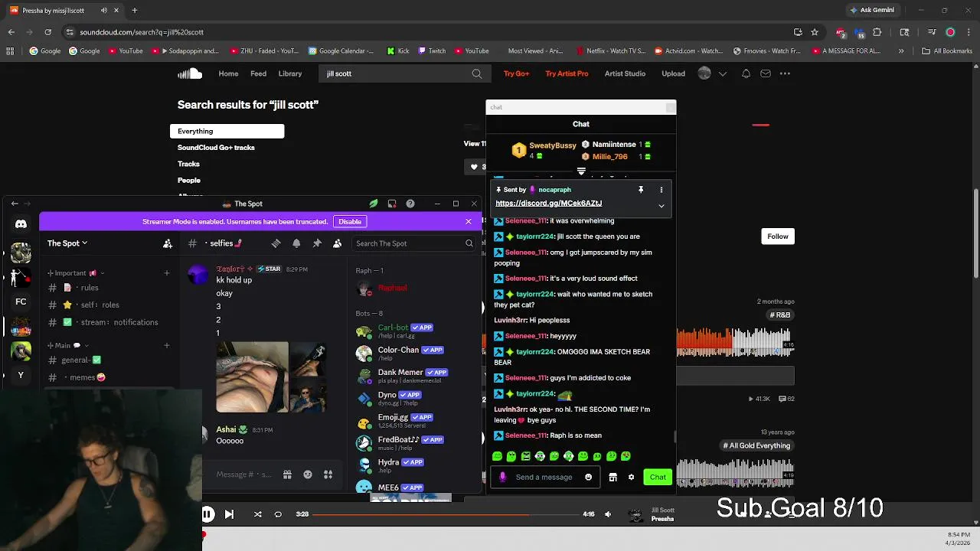Click the green Chat send button

(x=658, y=477)
